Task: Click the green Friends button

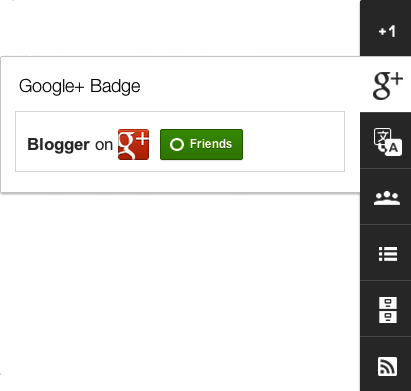Action: pos(201,144)
